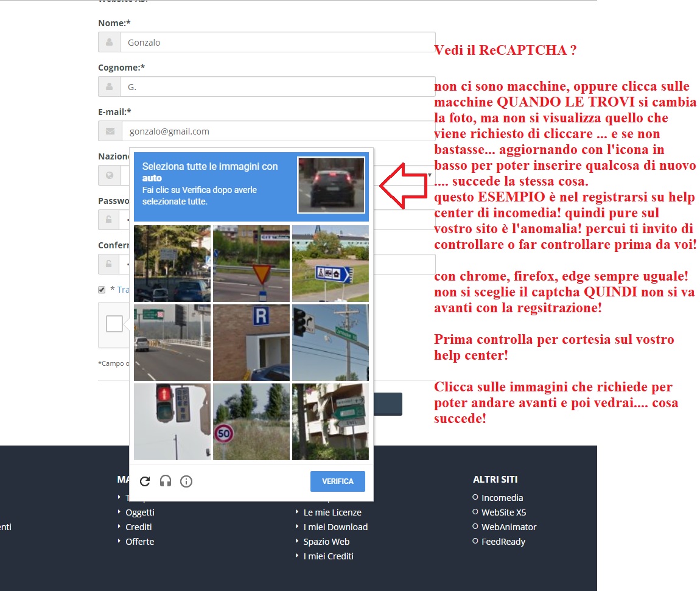Click the VERIFICA button
This screenshot has height=591, width=700.
pyautogui.click(x=337, y=481)
